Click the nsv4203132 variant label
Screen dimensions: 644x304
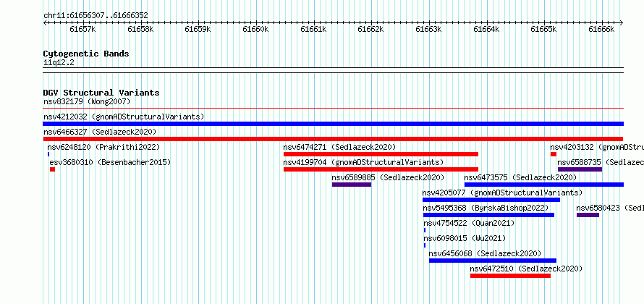pyautogui.click(x=597, y=147)
